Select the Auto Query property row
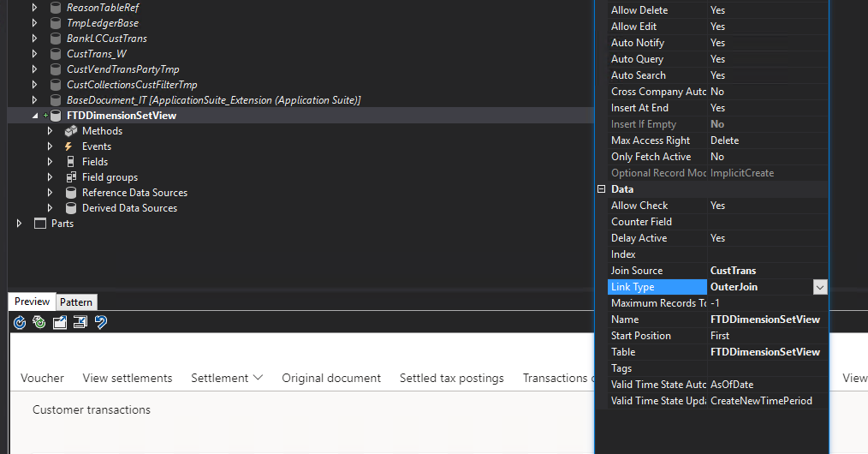 [x=718, y=59]
